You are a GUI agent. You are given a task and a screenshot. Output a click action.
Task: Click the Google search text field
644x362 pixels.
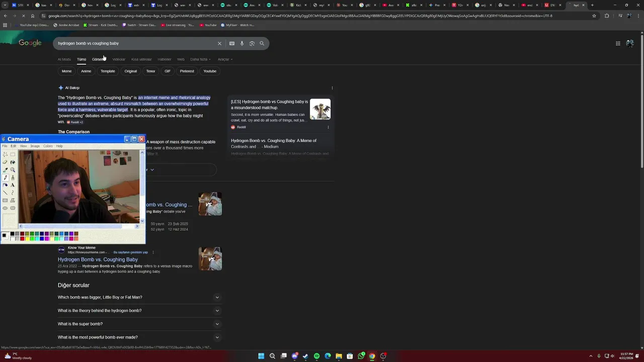pyautogui.click(x=136, y=43)
